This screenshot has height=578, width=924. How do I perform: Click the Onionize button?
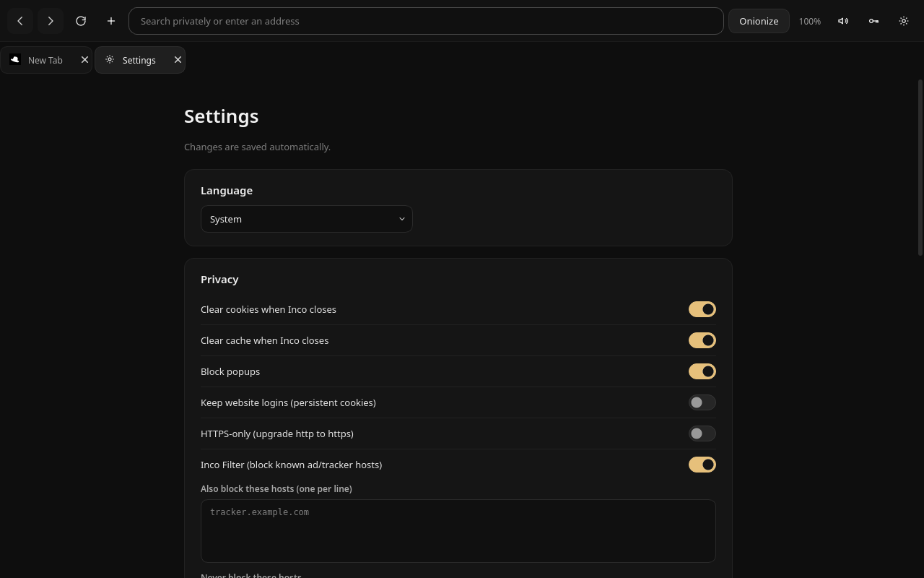(x=759, y=21)
